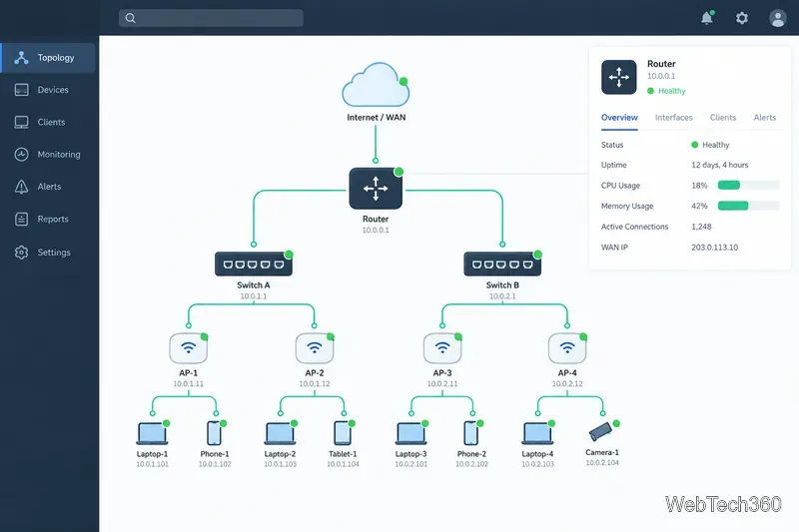Select the Switch B device icon
Screen dimensions: 799x532
pyautogui.click(x=502, y=265)
